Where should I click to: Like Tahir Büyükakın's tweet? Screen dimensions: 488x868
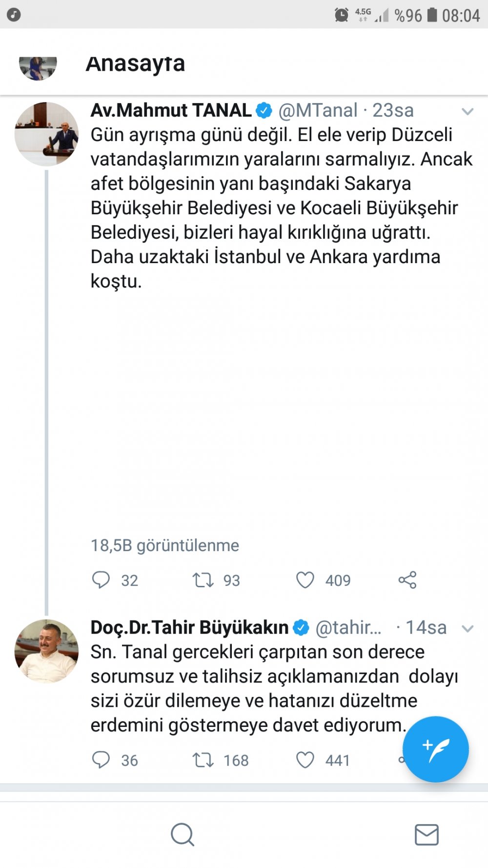click(x=305, y=760)
